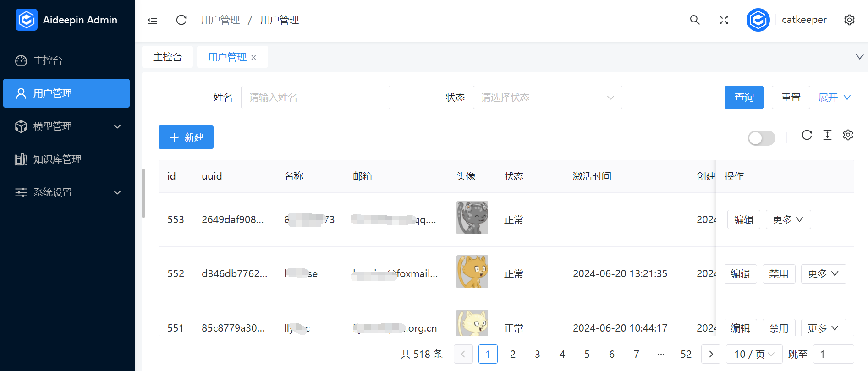Open the header search icon
Screen dimensions: 868x371
[695, 20]
